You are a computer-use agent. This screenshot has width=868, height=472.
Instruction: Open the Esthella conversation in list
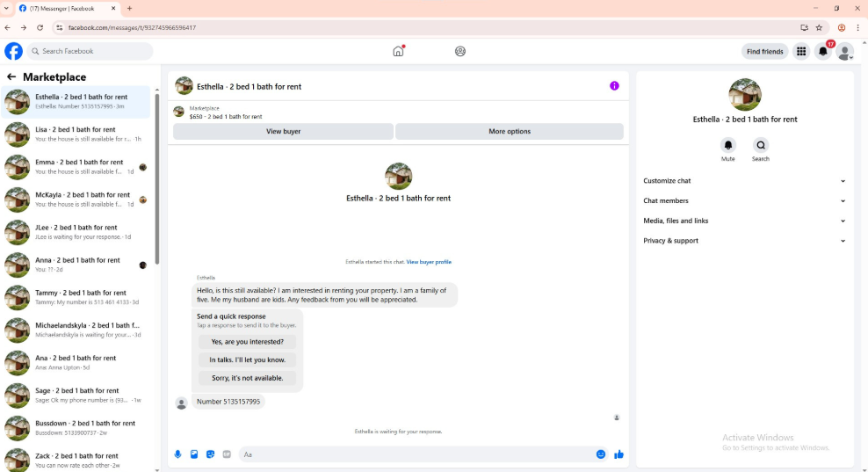pos(76,101)
